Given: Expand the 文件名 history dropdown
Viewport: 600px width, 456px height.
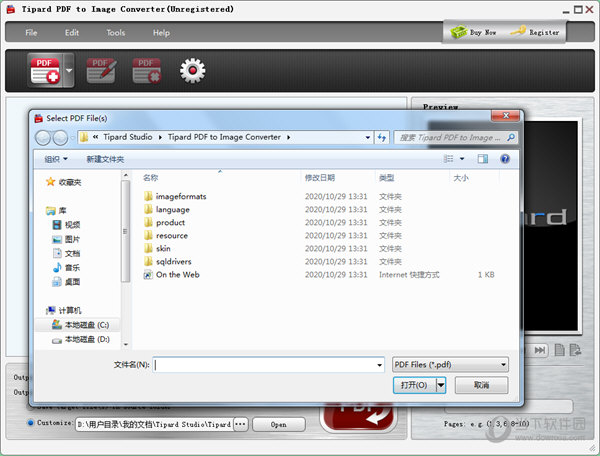Looking at the screenshot, I should [x=379, y=365].
